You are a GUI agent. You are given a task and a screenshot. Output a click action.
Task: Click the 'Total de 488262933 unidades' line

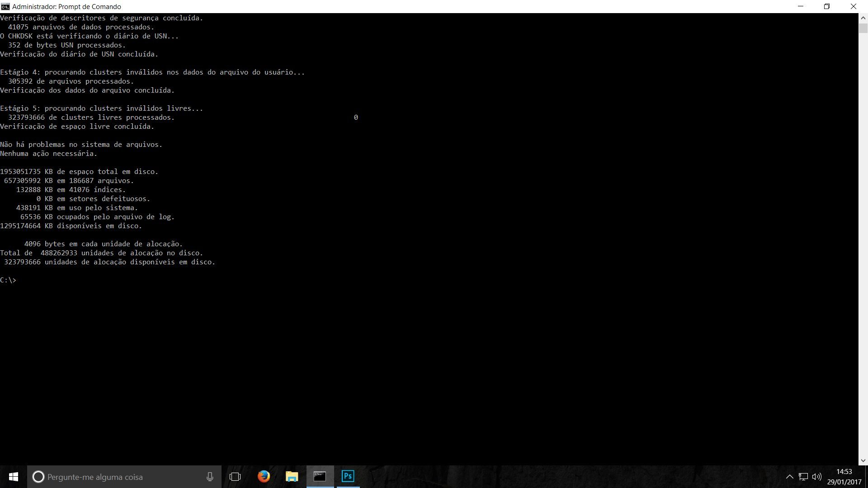point(102,253)
